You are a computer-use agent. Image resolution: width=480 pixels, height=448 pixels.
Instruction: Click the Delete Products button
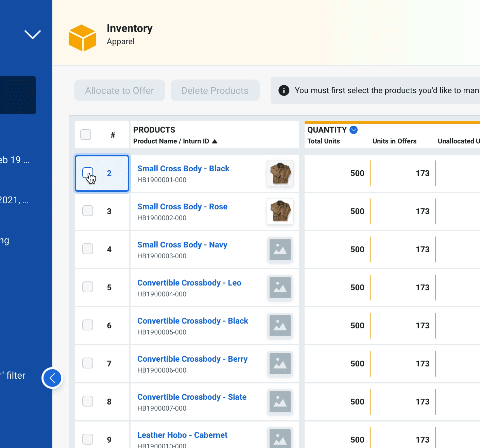[215, 90]
